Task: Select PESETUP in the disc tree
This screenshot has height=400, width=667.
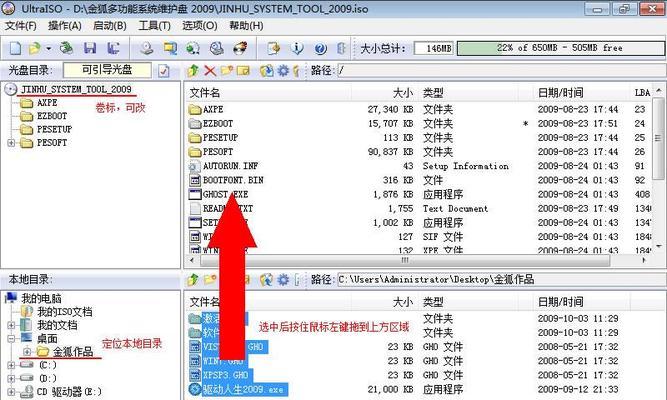Action: point(54,129)
